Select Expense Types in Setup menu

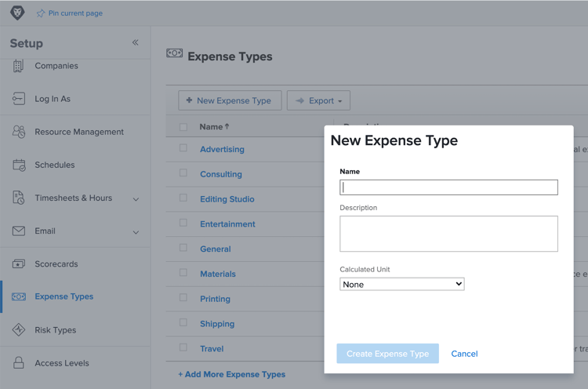(64, 296)
